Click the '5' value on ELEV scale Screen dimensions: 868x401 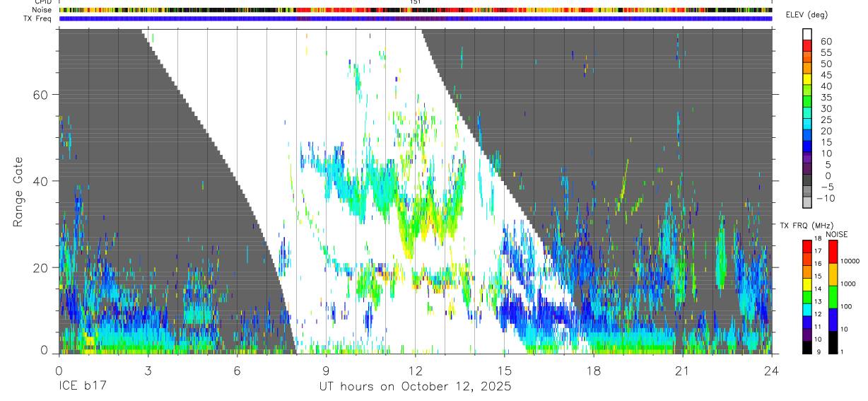click(x=828, y=165)
